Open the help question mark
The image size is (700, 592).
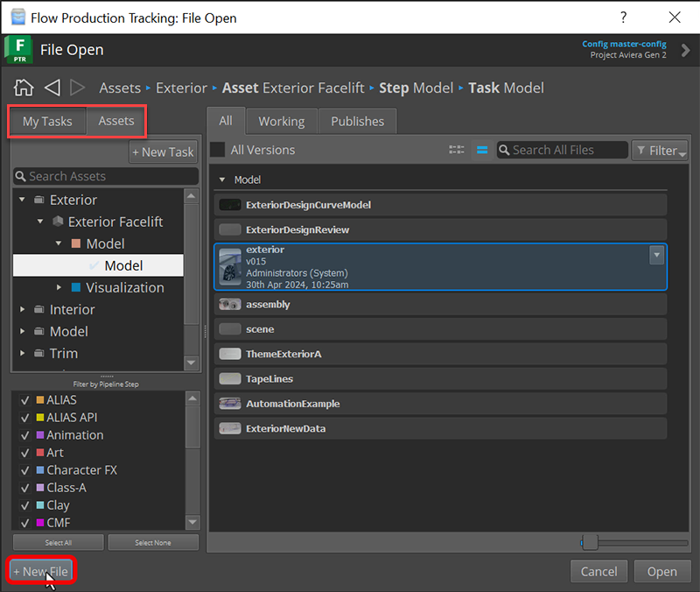point(623,18)
